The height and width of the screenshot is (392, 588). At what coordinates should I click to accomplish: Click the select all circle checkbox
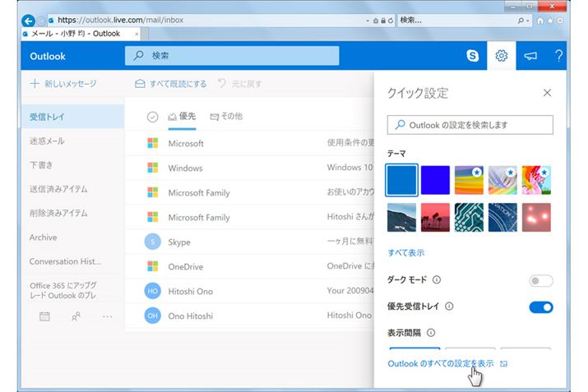(x=152, y=117)
